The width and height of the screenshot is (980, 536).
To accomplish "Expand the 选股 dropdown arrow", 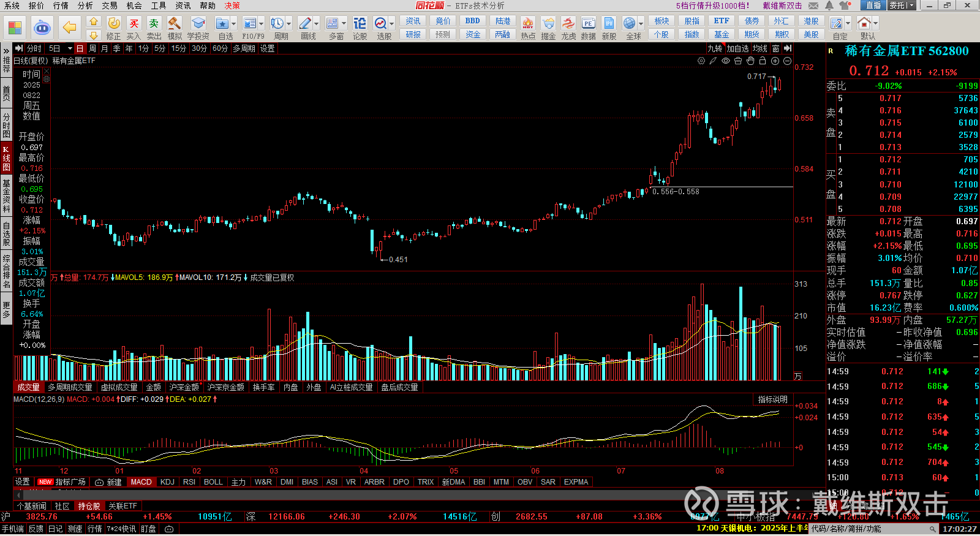I will [392, 24].
